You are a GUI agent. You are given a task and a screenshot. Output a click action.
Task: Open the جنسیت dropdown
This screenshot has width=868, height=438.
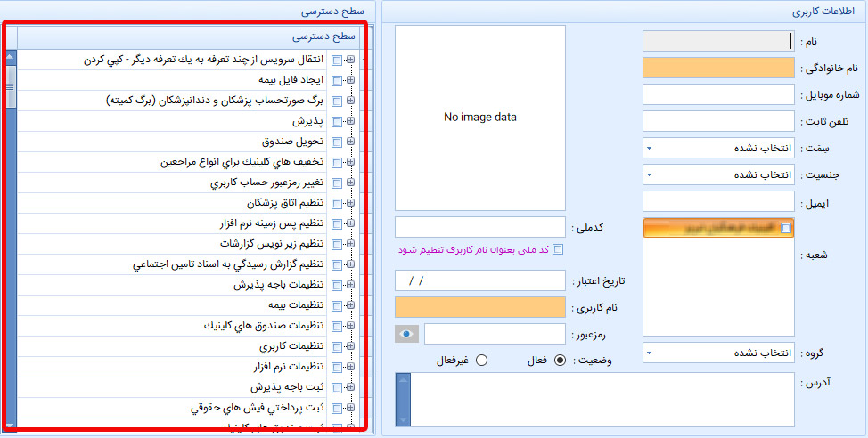(650, 174)
